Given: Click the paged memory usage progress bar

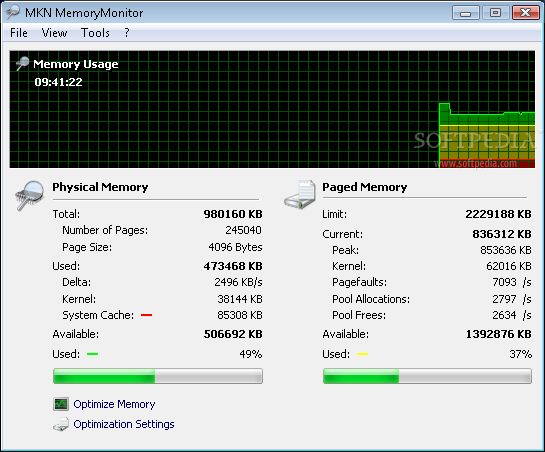Looking at the screenshot, I should coord(427,376).
